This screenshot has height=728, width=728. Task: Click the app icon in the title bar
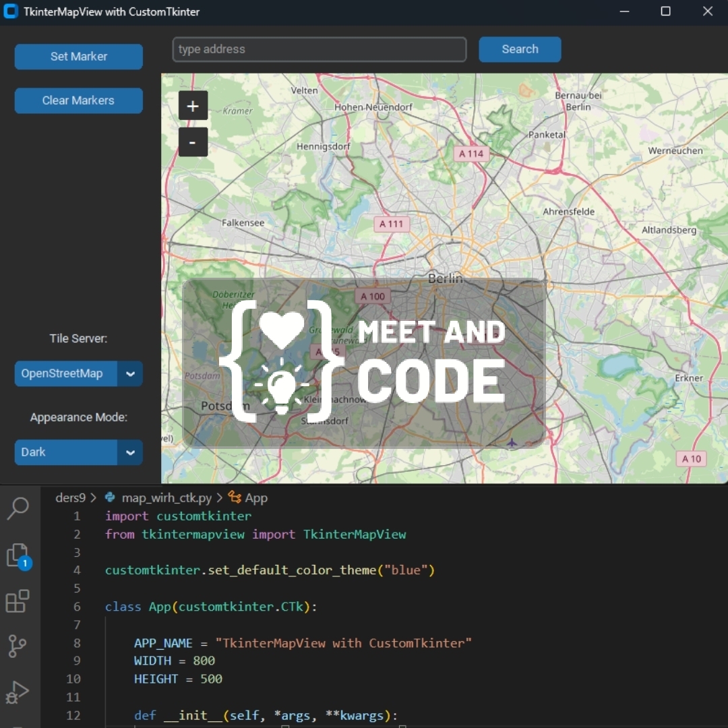(x=11, y=11)
